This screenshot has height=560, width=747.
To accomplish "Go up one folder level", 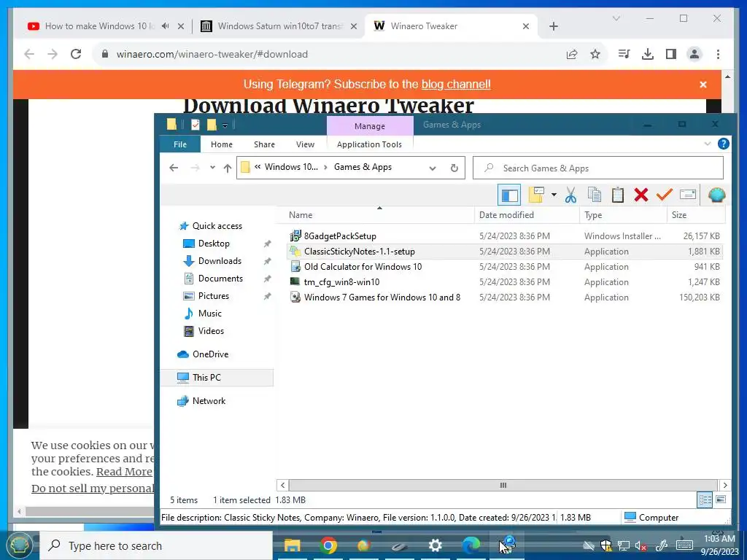I will click(x=228, y=168).
